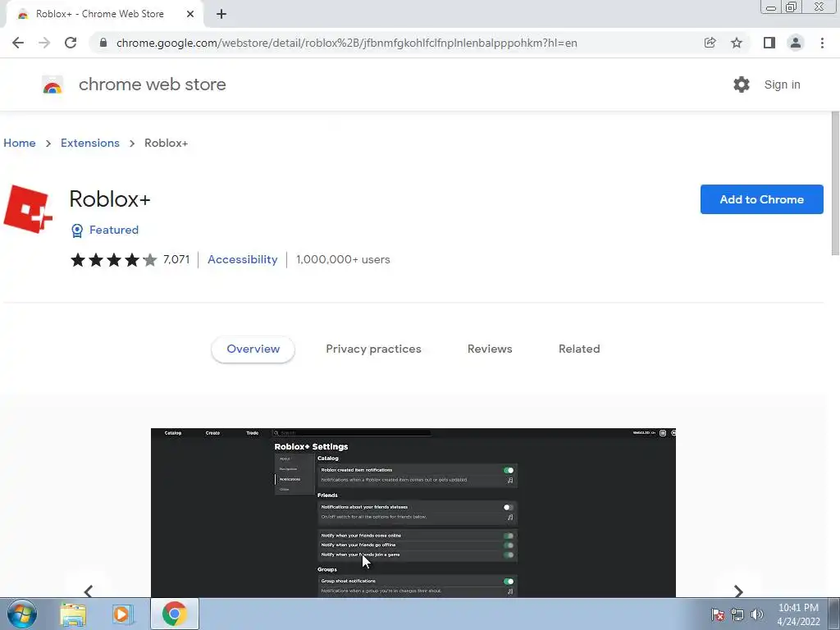Switch to the Related tab
840x630 pixels.
pos(579,349)
